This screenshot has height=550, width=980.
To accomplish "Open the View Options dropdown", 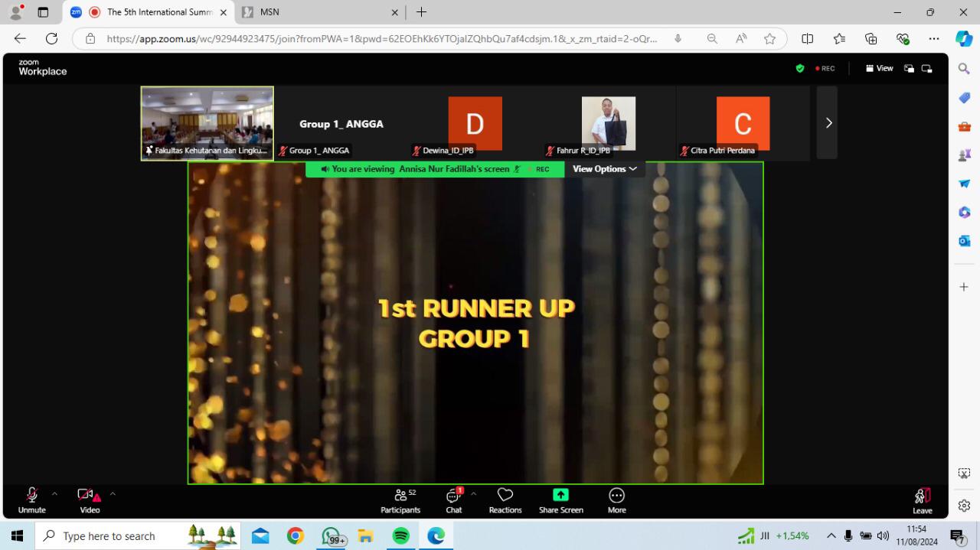I will pyautogui.click(x=604, y=169).
